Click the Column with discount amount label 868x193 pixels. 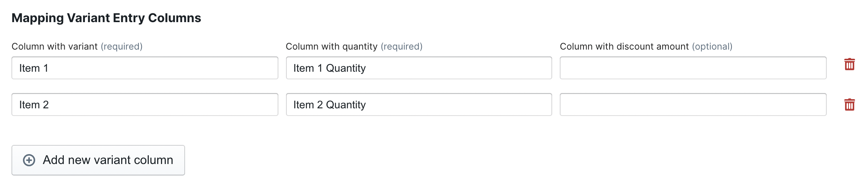coord(624,47)
